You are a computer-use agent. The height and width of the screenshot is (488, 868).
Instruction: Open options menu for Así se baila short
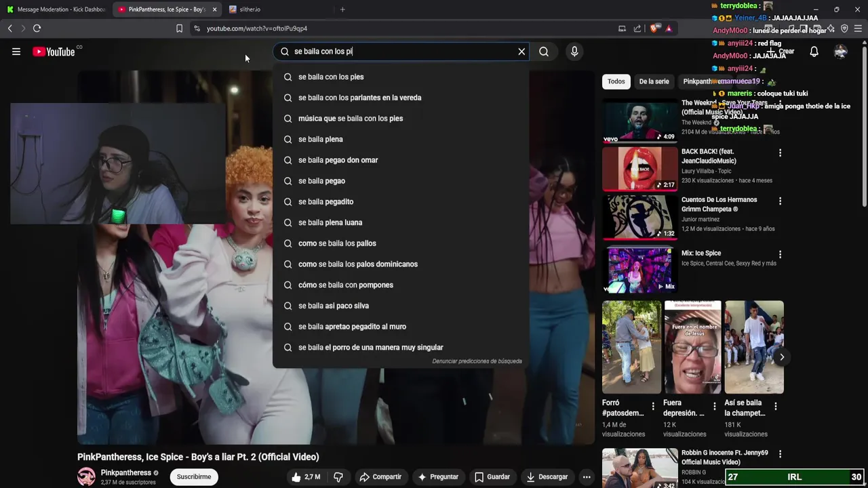[775, 407]
